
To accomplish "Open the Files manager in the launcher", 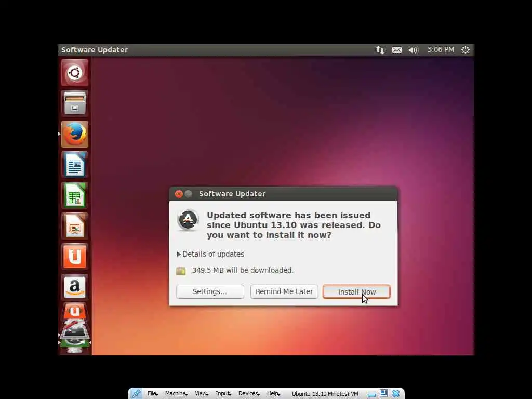I will pos(75,103).
